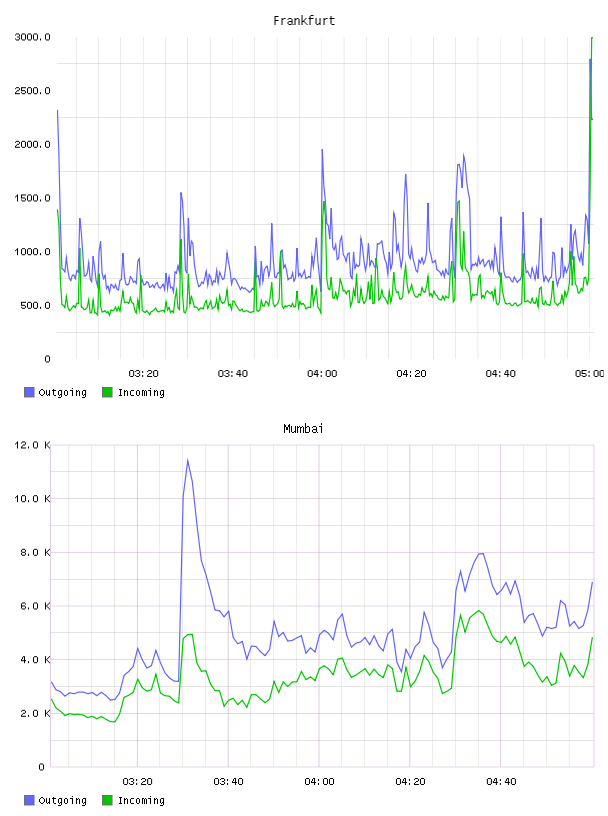The image size is (608, 816).
Task: Click the 8.0 K y-axis value on Mumbai chart
Action: pos(35,552)
